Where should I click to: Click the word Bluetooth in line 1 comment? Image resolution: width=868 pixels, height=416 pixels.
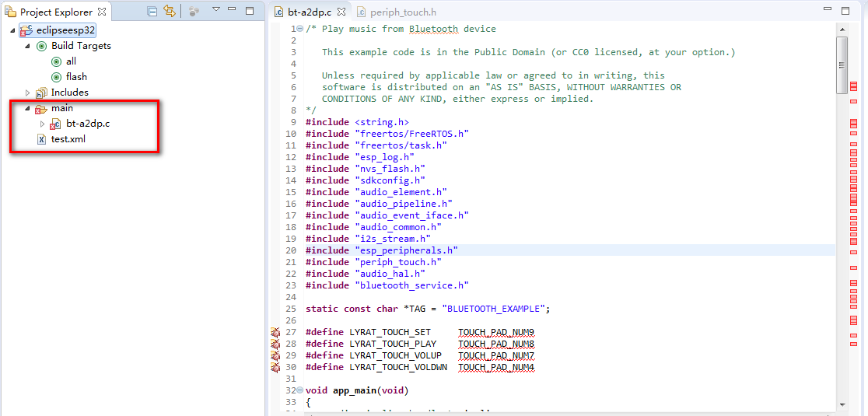tap(433, 29)
